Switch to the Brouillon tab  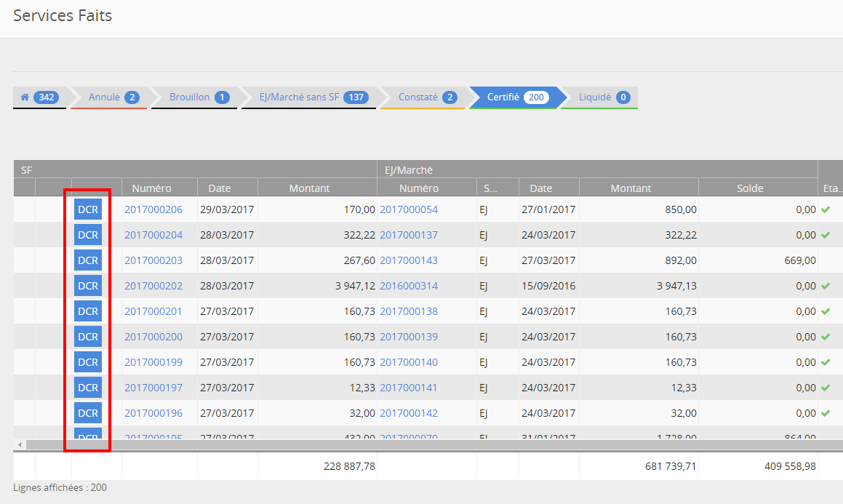pyautogui.click(x=198, y=97)
